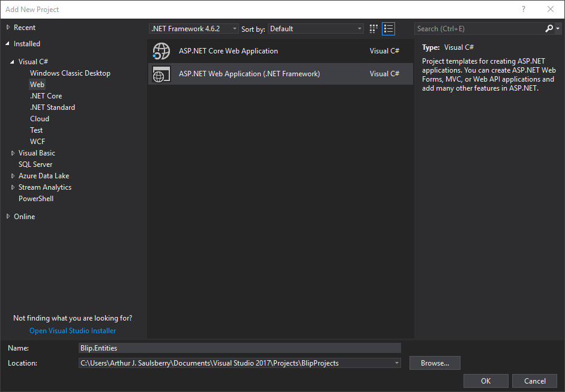Choose ASP.NET Web Application (.NET Framework) template

[280, 74]
